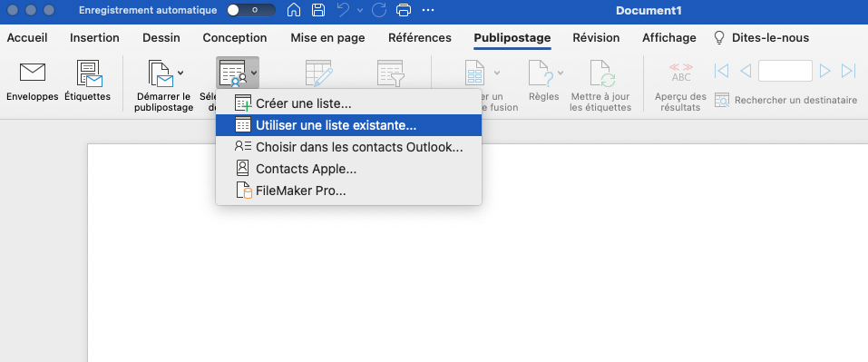Expand the undo history dropdown arrow

(360, 10)
